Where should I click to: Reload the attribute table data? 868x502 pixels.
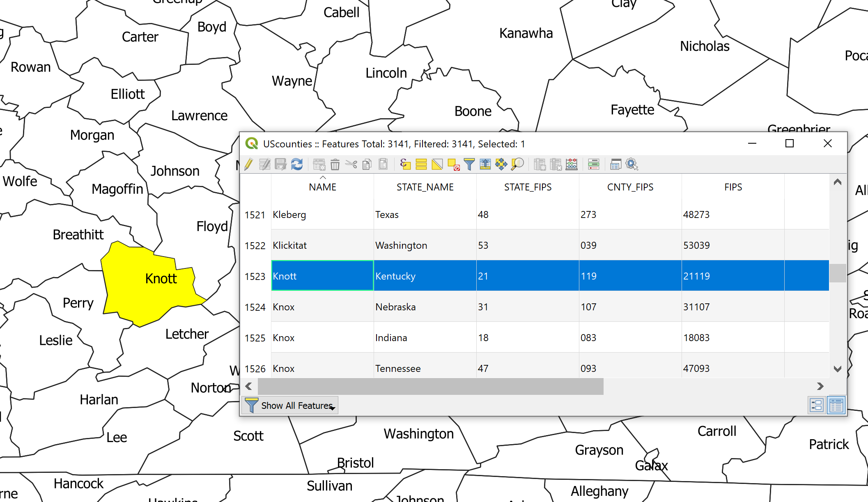[297, 164]
